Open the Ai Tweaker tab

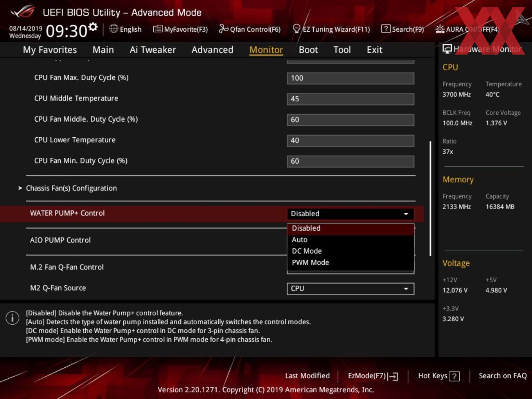(x=153, y=50)
